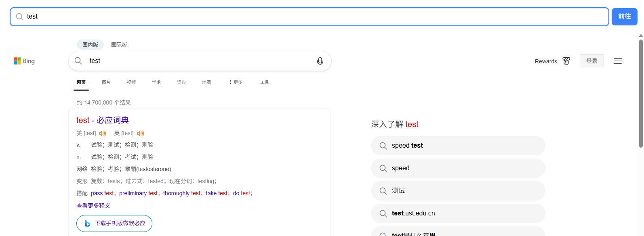Click the Bing search input box
Image resolution: width=644 pixels, height=236 pixels.
click(200, 61)
